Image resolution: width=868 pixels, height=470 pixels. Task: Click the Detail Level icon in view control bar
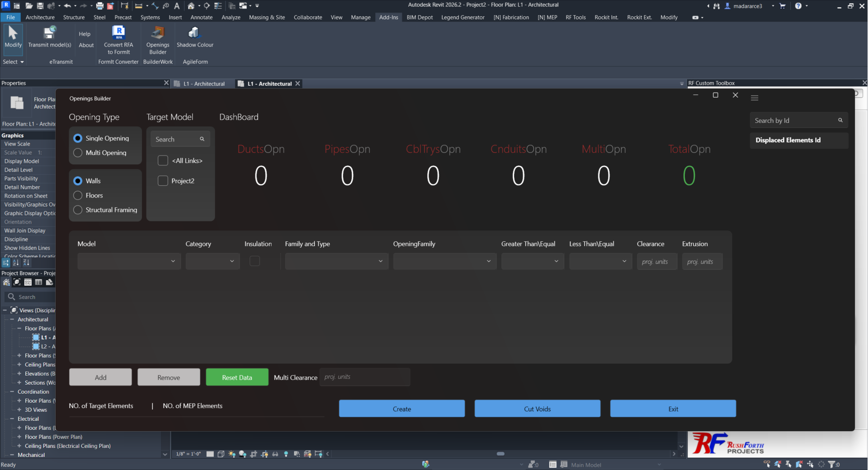point(210,454)
